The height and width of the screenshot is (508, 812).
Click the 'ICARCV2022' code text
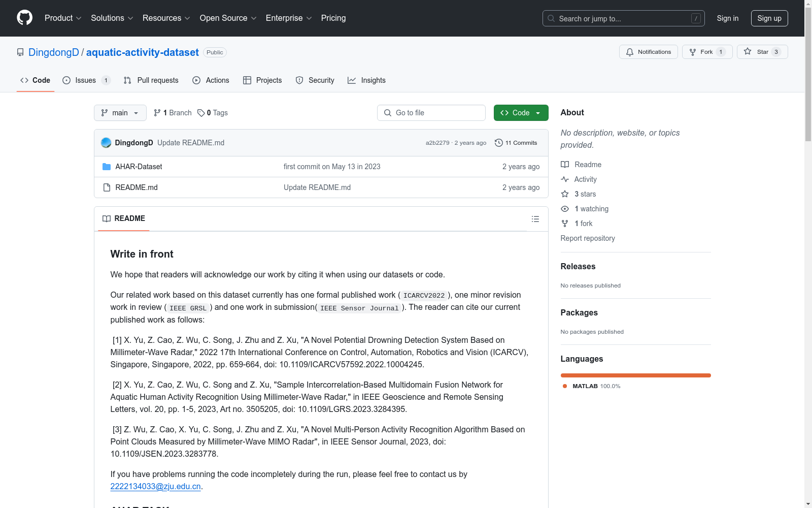pos(424,296)
